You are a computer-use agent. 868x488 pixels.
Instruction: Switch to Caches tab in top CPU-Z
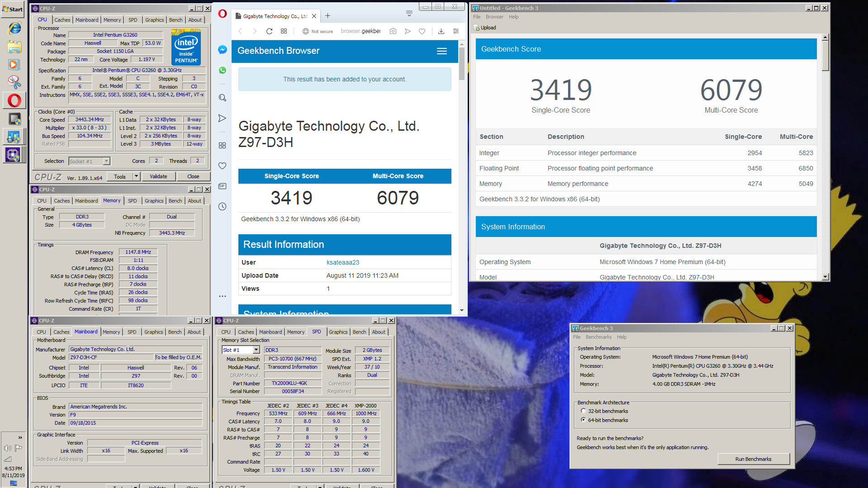click(x=62, y=20)
